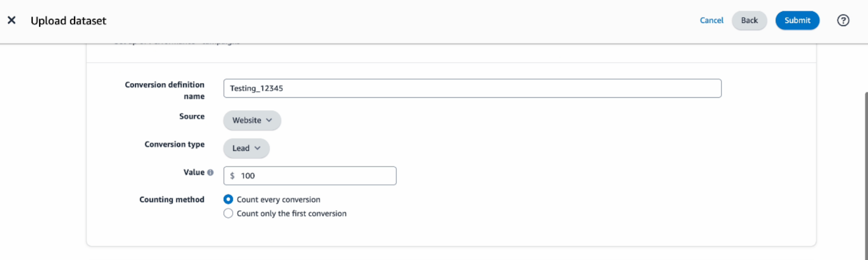Focus the Conversion definition name text field
Image resolution: width=868 pixels, height=260 pixels.
[x=472, y=89]
